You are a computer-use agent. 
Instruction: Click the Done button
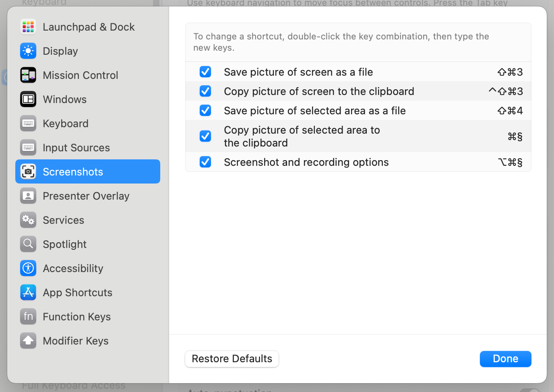505,359
